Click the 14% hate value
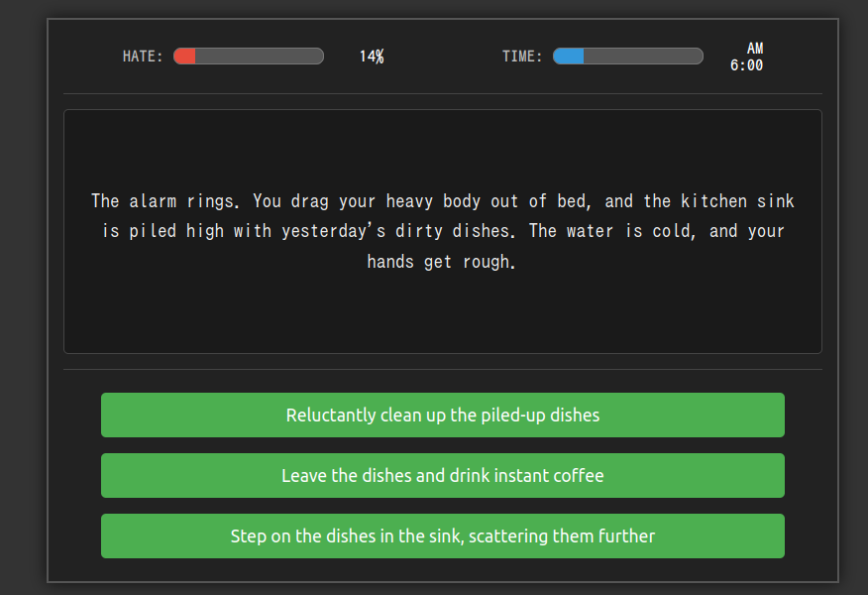 pyautogui.click(x=372, y=57)
